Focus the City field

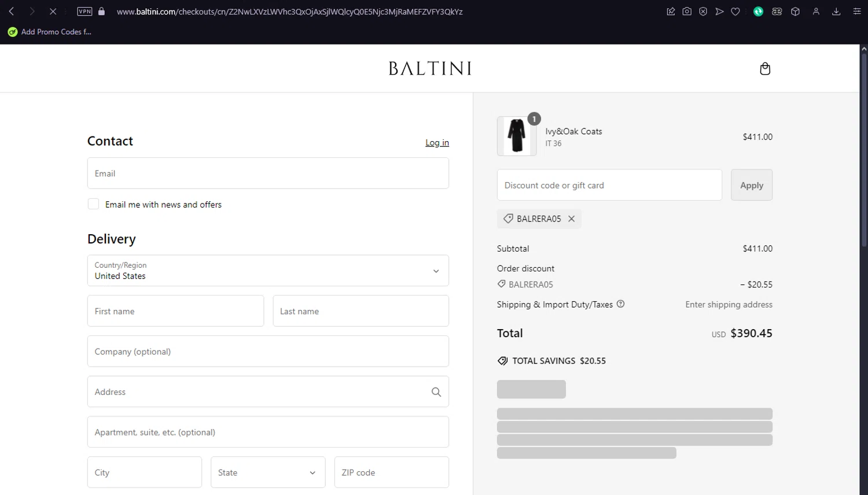click(x=145, y=472)
